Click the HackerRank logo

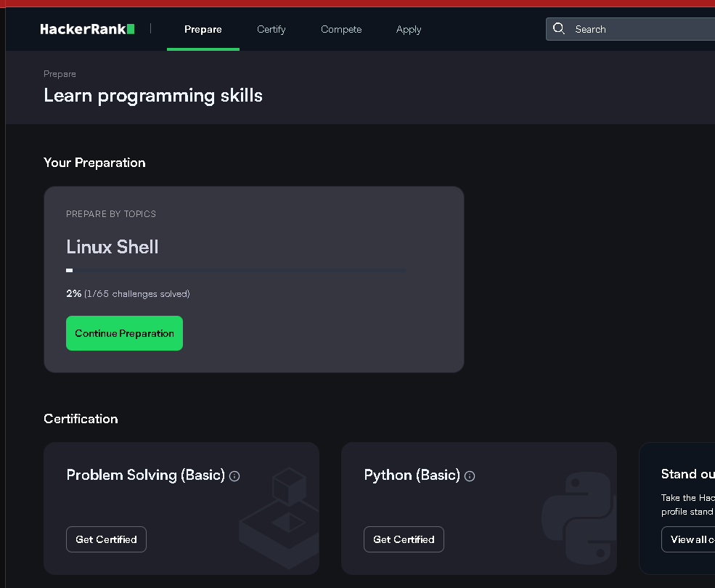[87, 29]
